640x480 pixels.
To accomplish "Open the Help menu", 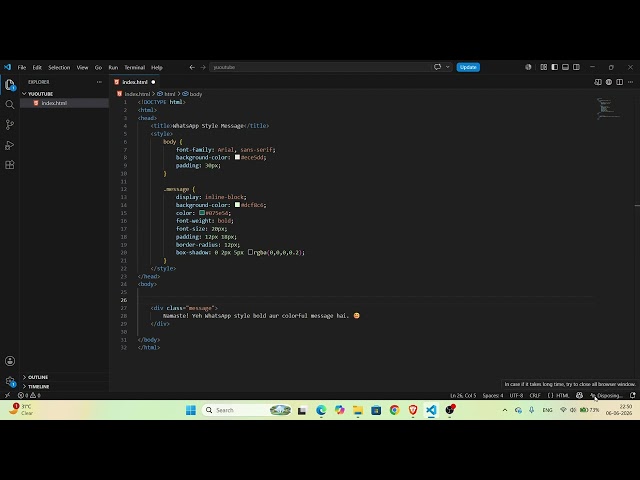I will 157,67.
